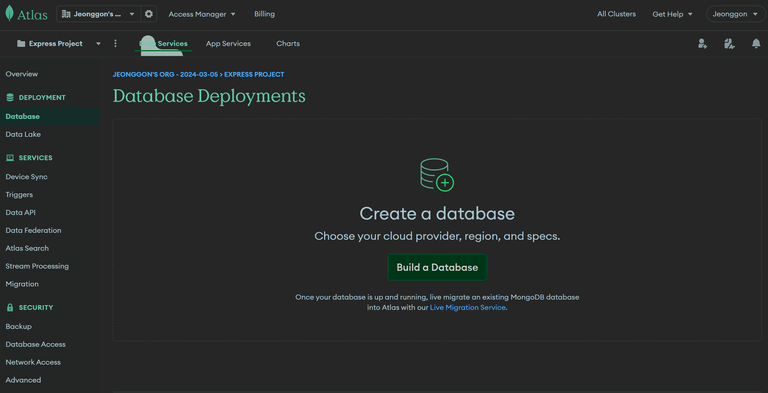Open the project activity feed icon

click(x=729, y=44)
